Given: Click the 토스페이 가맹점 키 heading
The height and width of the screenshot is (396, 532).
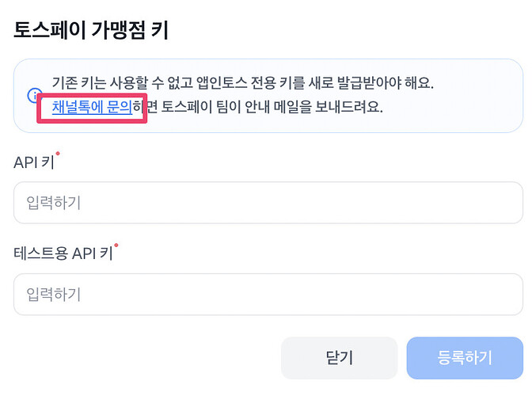Looking at the screenshot, I should (91, 31).
